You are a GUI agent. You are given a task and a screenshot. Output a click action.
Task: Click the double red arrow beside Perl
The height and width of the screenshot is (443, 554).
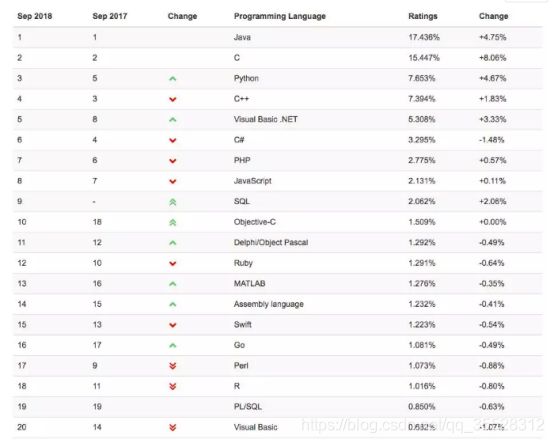point(172,366)
